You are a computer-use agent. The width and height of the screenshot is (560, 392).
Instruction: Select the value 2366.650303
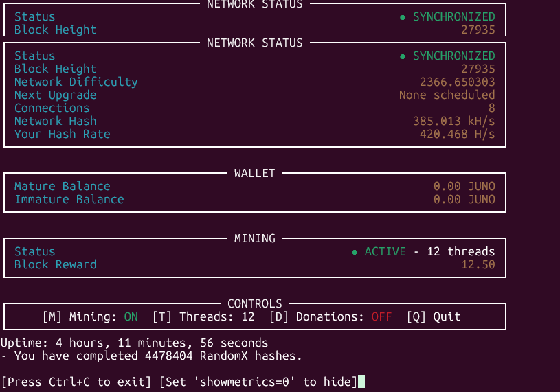[x=457, y=82]
